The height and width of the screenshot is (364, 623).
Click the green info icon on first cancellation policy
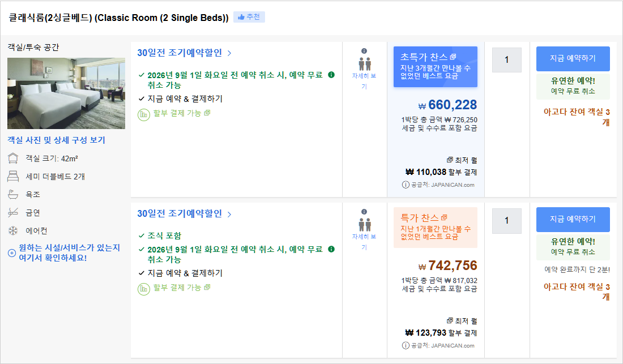331,75
